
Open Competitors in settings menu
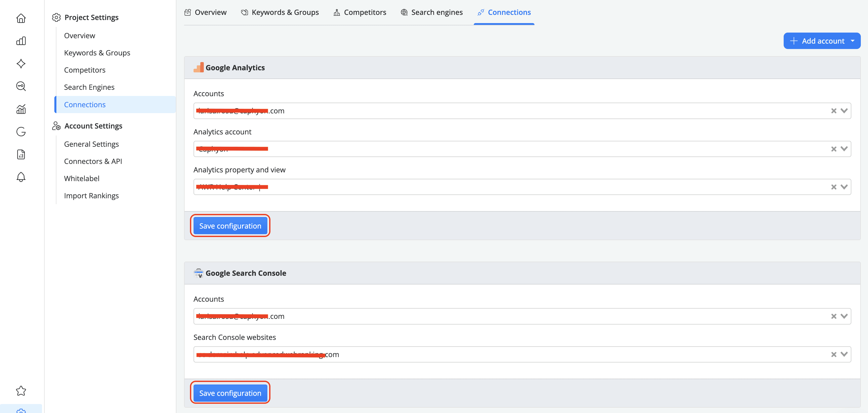[85, 70]
